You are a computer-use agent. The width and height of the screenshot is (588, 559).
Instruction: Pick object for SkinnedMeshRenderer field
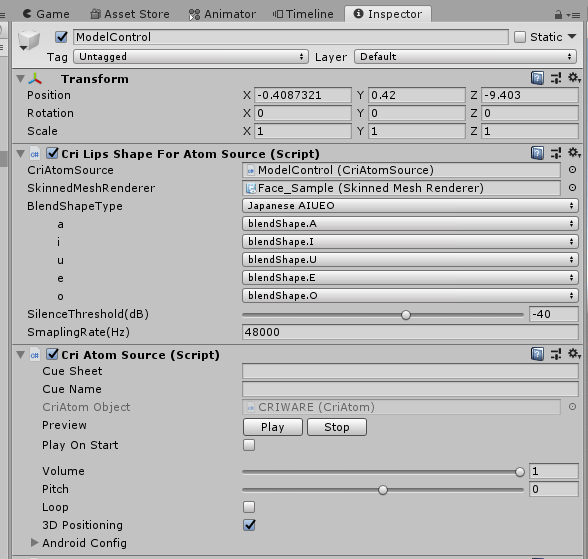coord(572,187)
